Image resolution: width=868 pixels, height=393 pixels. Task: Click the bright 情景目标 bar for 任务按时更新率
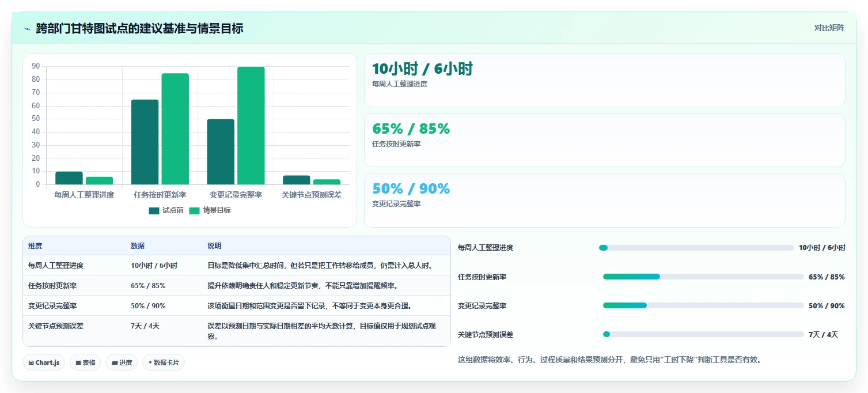[x=175, y=129]
